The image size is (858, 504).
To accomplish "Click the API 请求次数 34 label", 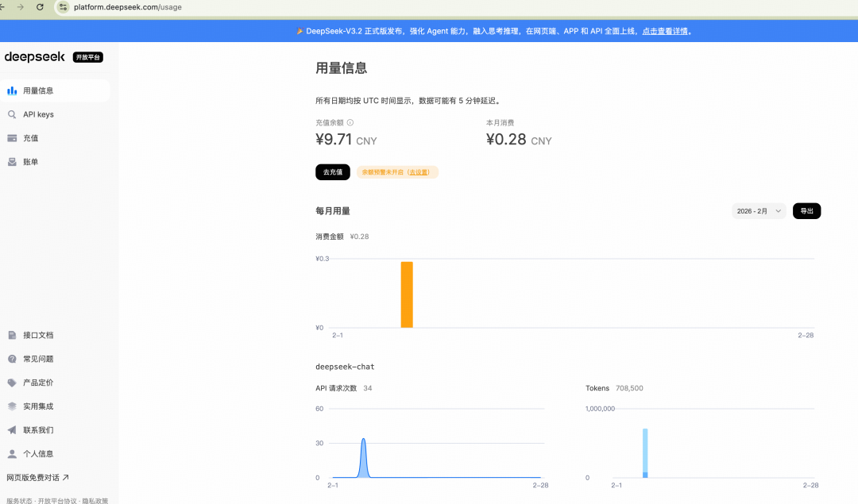I will 344,388.
